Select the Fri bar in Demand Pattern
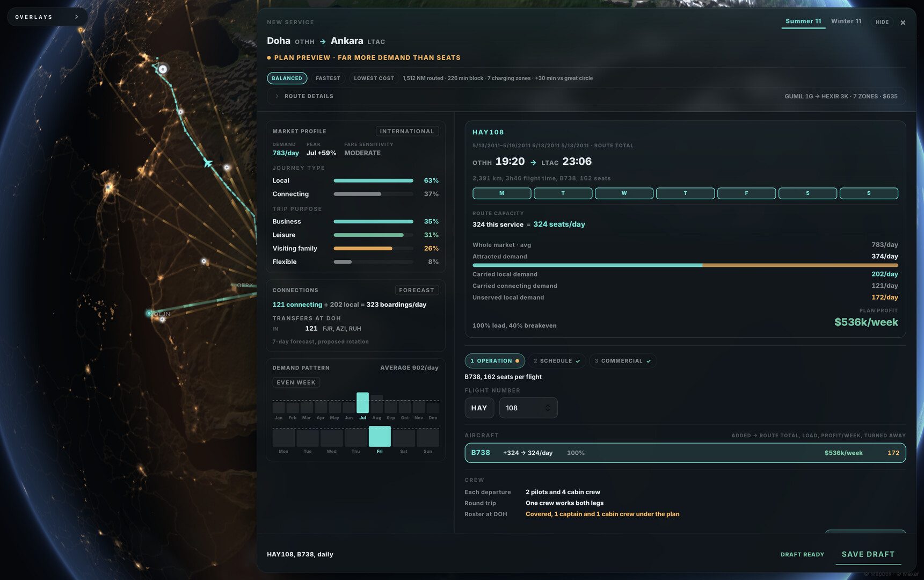This screenshot has height=580, width=924. 380,437
